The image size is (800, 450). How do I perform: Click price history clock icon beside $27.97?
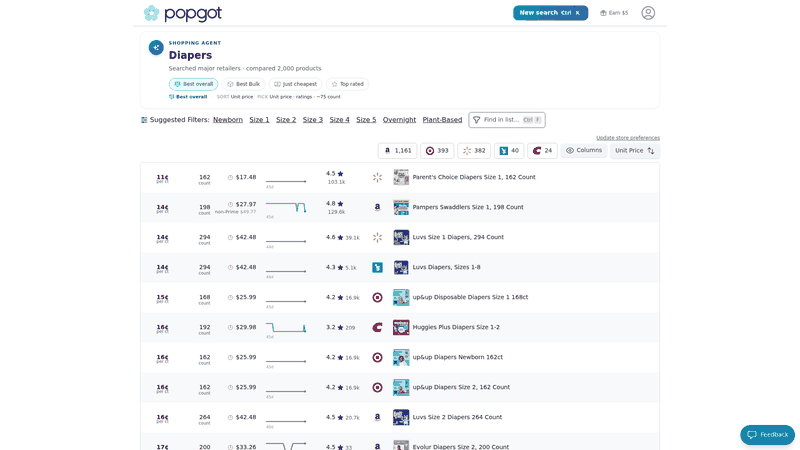pos(230,205)
